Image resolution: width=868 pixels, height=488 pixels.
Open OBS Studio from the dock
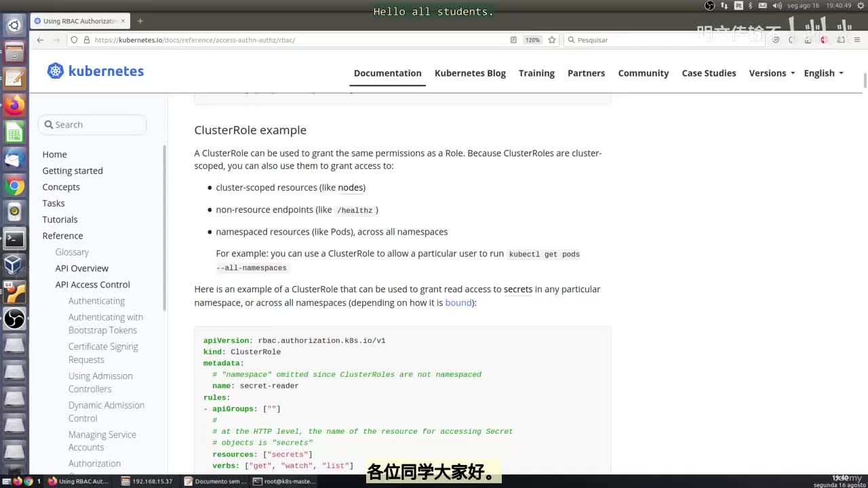(x=14, y=319)
